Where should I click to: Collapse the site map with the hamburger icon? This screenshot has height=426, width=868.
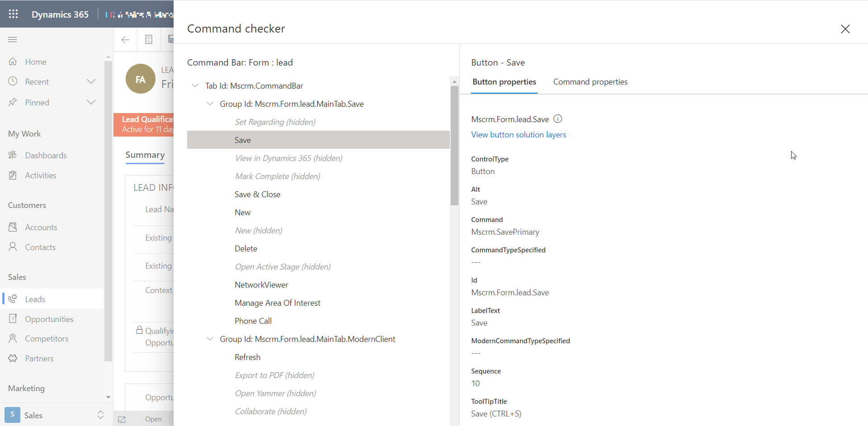(13, 40)
